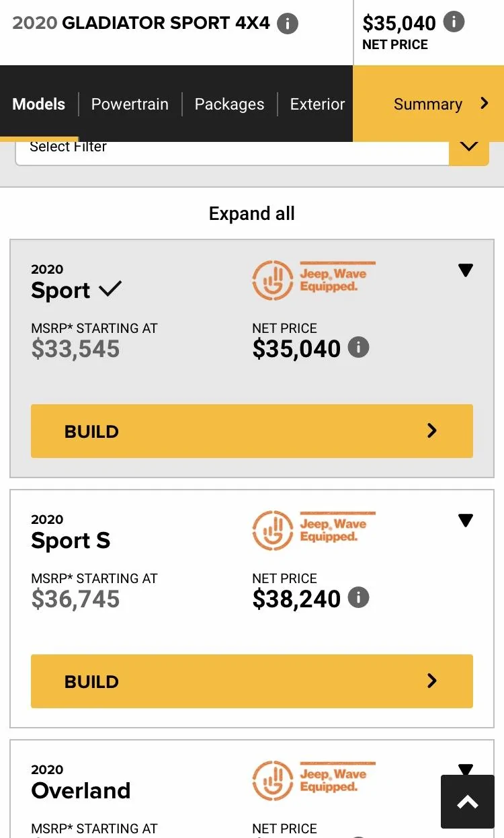Image resolution: width=504 pixels, height=838 pixels.
Task: Click BUILD button for the Sport model
Action: click(x=252, y=431)
